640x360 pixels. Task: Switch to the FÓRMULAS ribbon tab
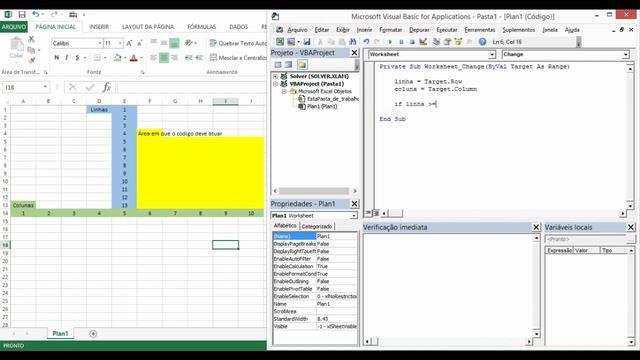(202, 27)
